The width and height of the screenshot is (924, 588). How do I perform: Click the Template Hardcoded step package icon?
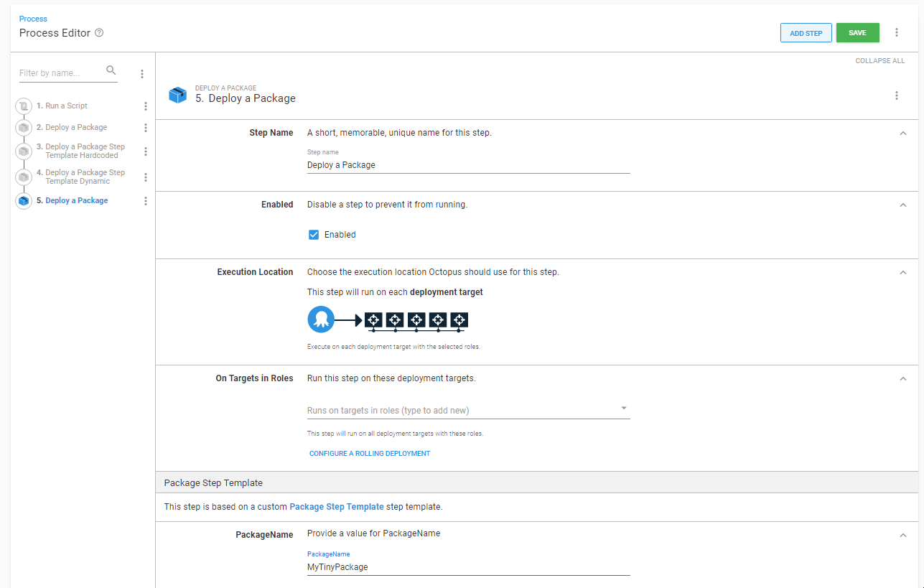coord(24,151)
